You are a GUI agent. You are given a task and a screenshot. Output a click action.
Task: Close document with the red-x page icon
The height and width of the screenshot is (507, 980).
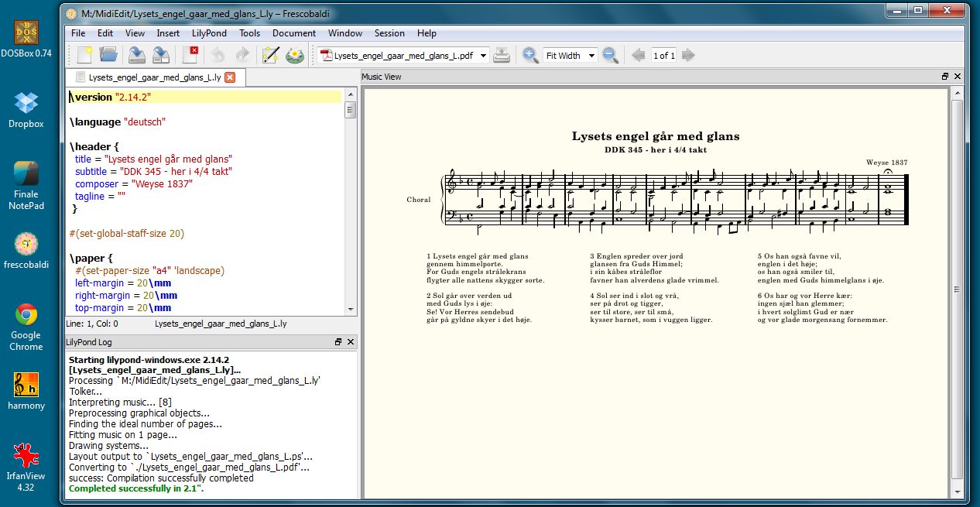click(190, 55)
